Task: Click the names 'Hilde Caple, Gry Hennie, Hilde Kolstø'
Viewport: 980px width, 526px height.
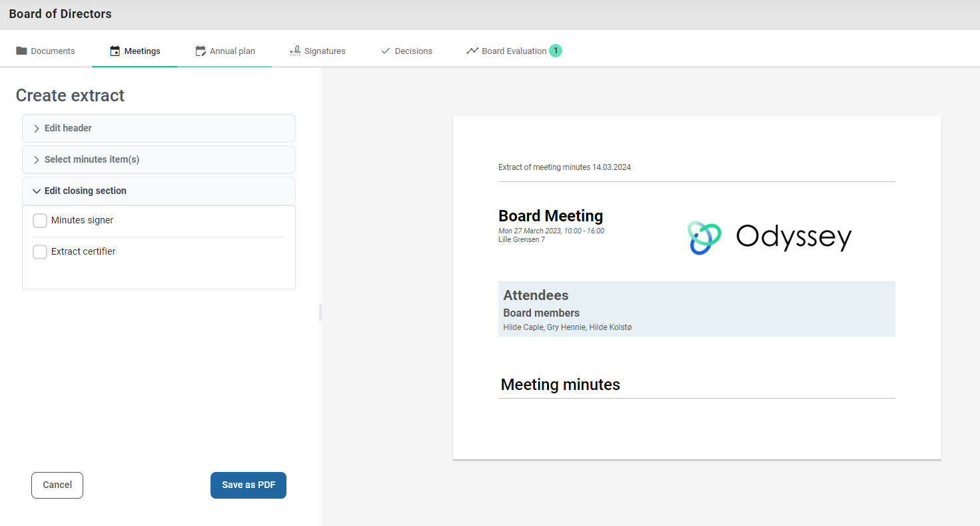Action: coord(568,327)
